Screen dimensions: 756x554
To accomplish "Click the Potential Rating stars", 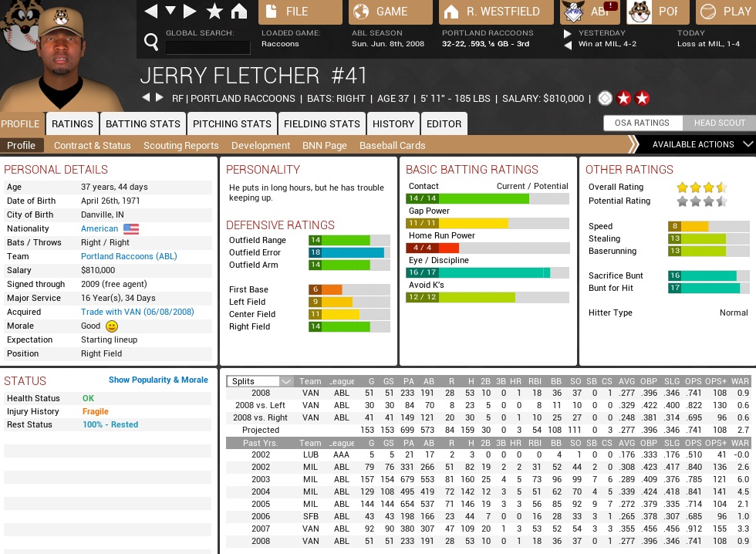I will [701, 201].
